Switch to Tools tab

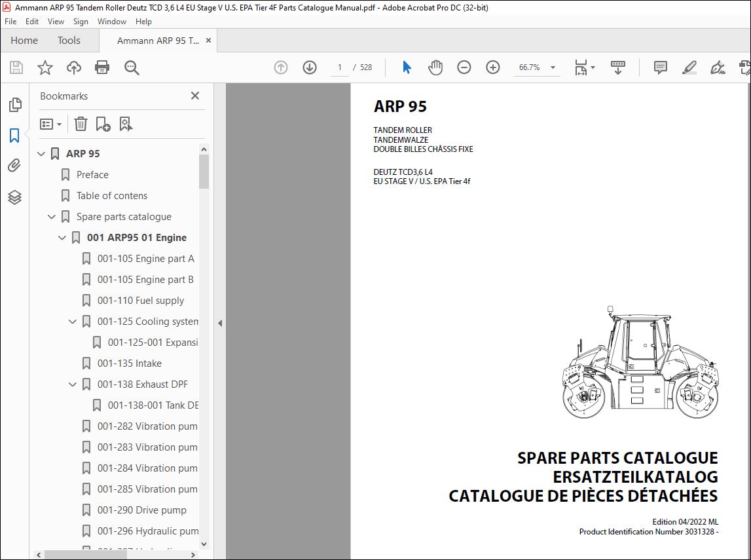tap(69, 41)
